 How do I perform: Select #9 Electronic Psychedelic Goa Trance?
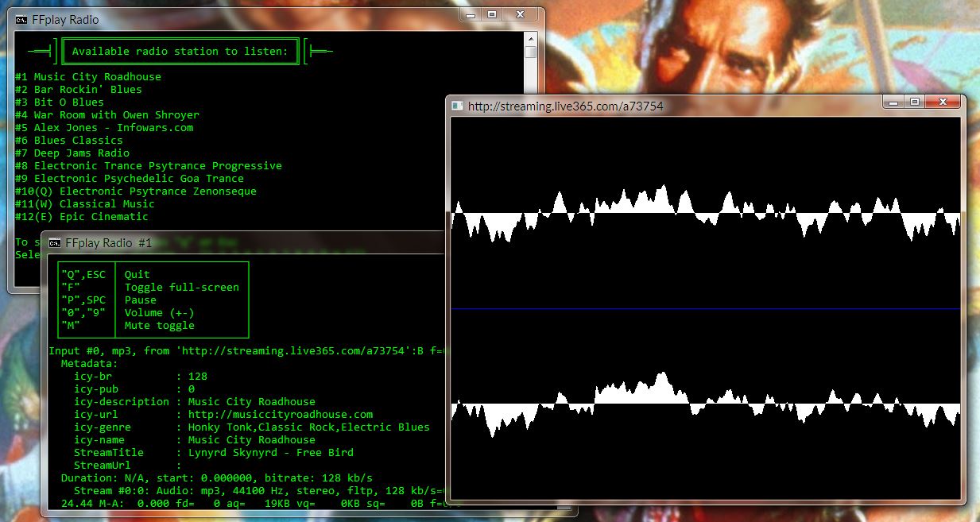coord(130,179)
